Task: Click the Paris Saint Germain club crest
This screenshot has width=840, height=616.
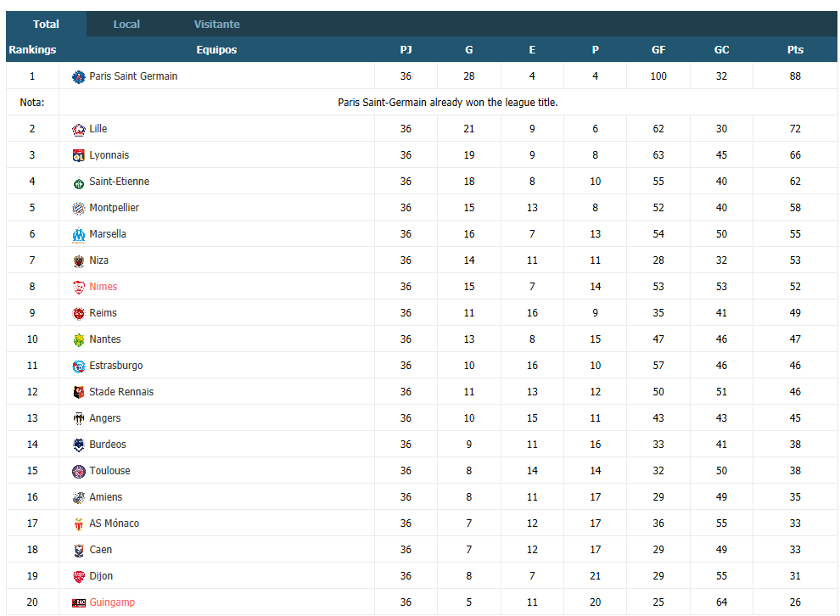Action: [79, 76]
